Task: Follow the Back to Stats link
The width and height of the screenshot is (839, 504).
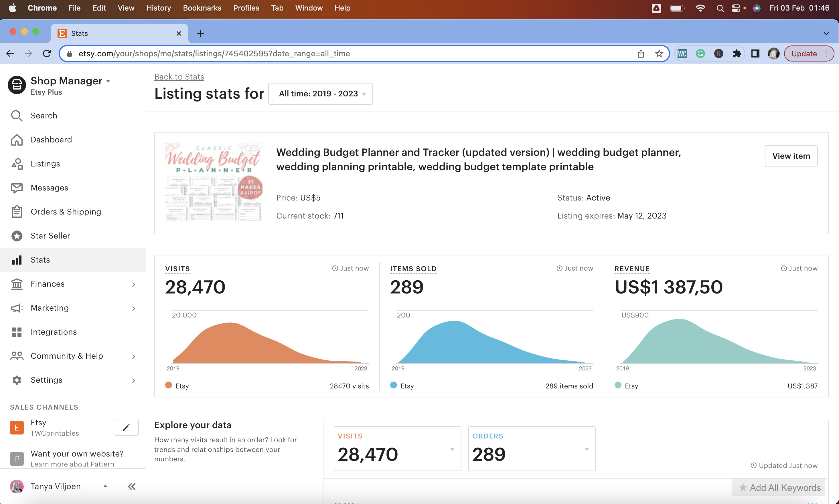Action: [x=179, y=77]
